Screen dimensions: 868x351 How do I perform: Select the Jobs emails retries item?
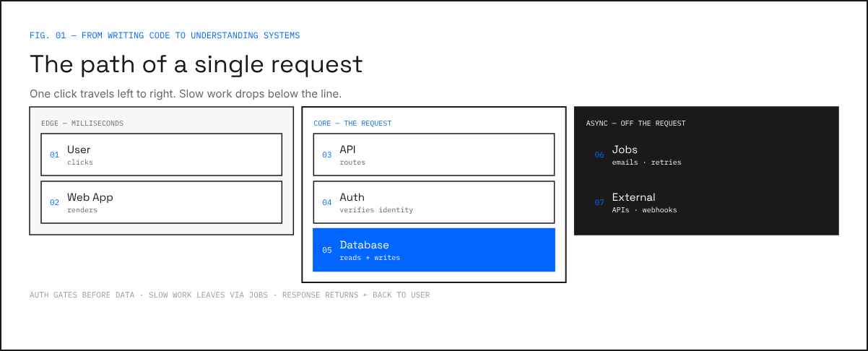click(706, 155)
